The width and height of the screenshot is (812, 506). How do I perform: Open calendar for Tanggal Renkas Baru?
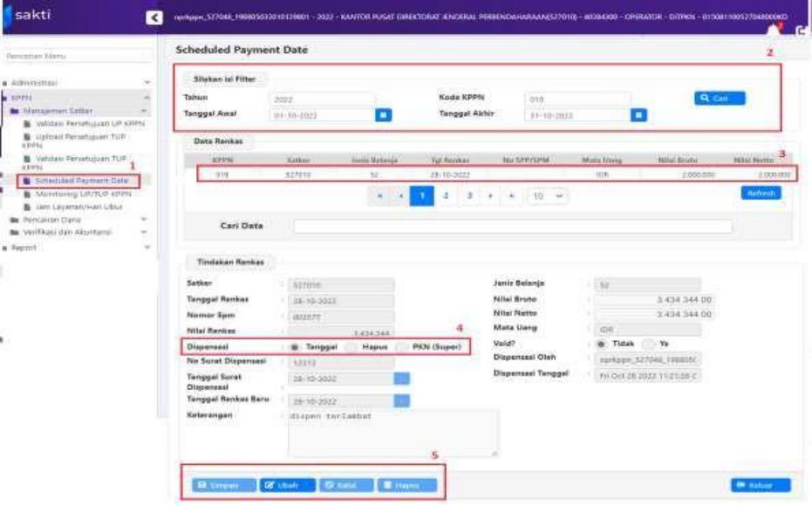401,401
